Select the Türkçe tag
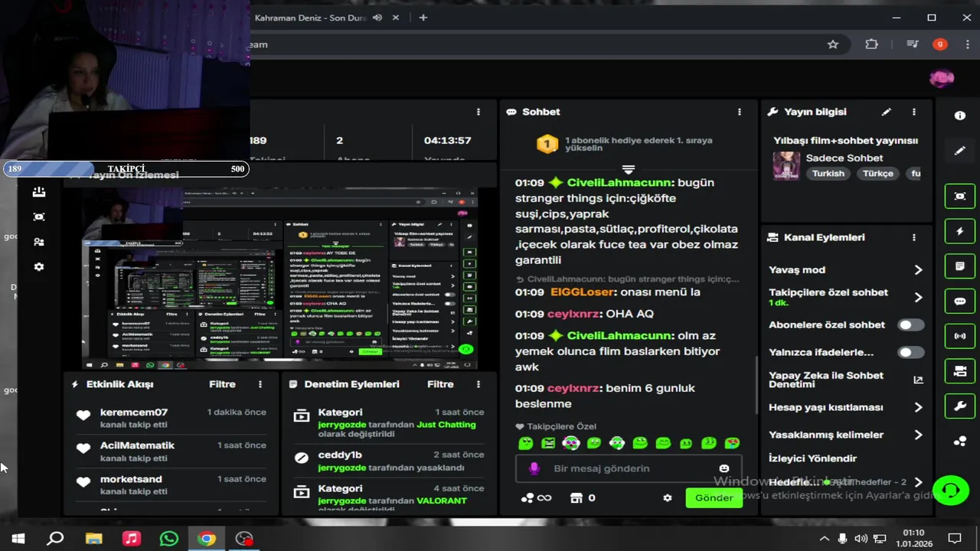The image size is (980, 551). point(877,174)
